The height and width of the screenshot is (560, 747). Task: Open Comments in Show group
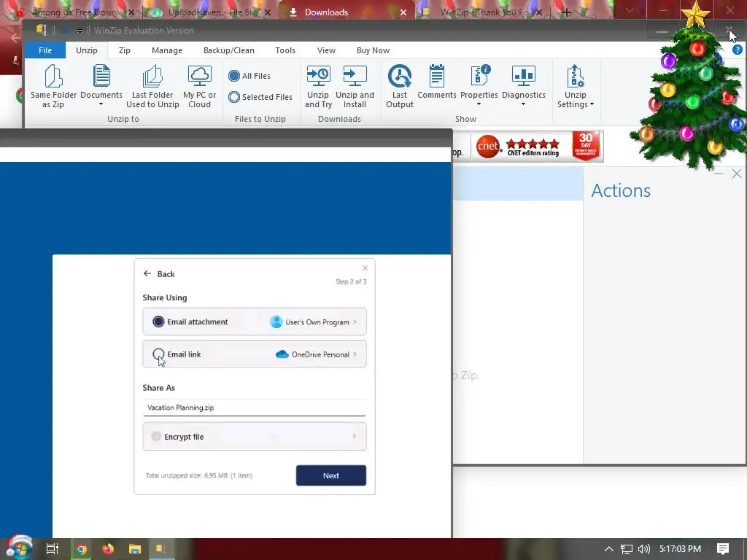(436, 82)
